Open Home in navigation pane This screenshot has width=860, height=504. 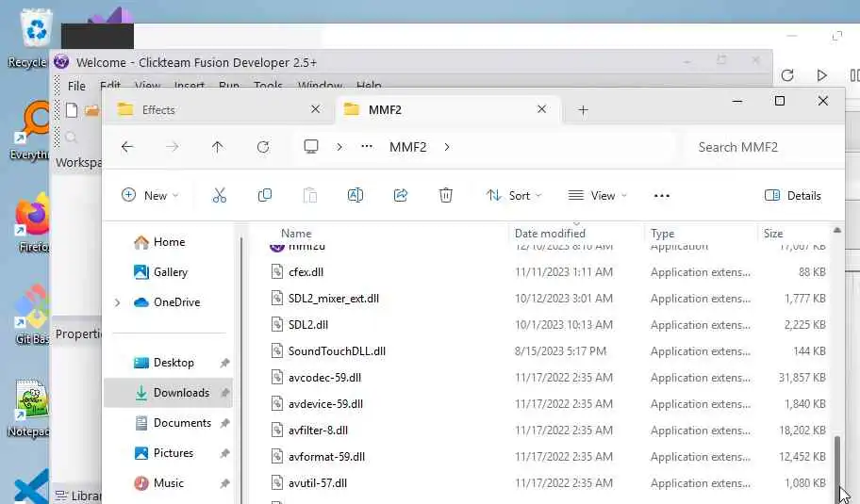pos(159,242)
